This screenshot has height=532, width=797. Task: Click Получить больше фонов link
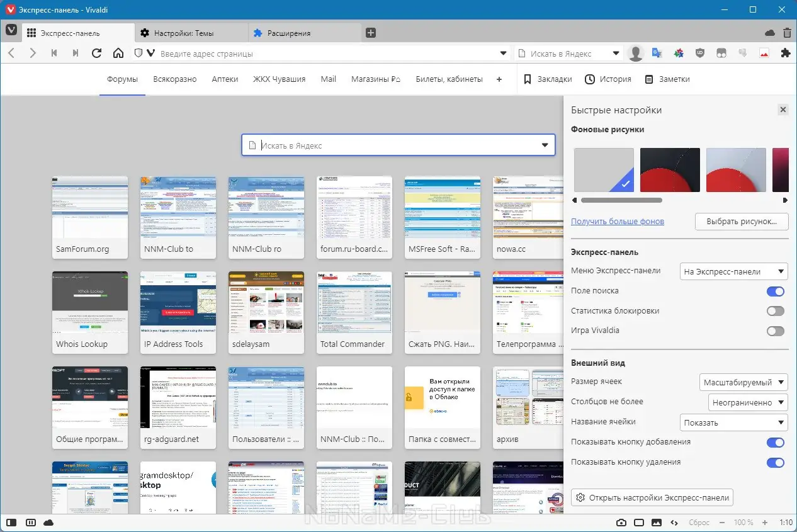tap(618, 222)
